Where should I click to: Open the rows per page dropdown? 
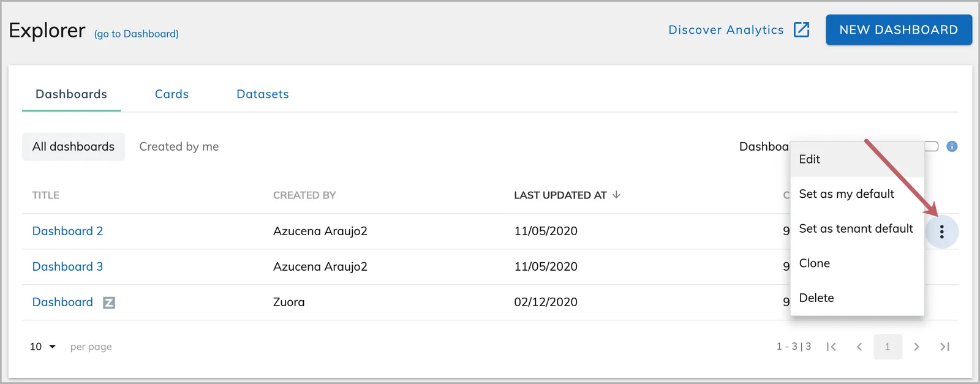pos(43,347)
